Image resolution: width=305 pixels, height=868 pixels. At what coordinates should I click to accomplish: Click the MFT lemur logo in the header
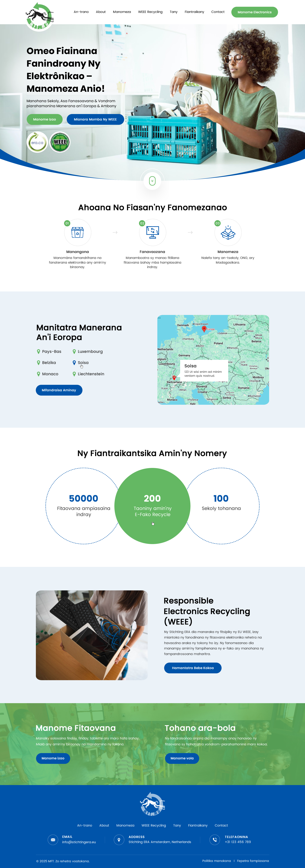pyautogui.click(x=39, y=16)
